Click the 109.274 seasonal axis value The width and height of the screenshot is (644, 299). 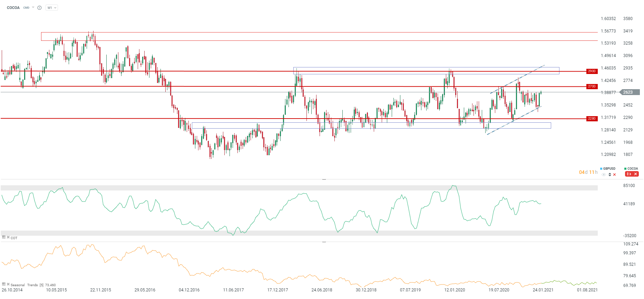tap(631, 244)
